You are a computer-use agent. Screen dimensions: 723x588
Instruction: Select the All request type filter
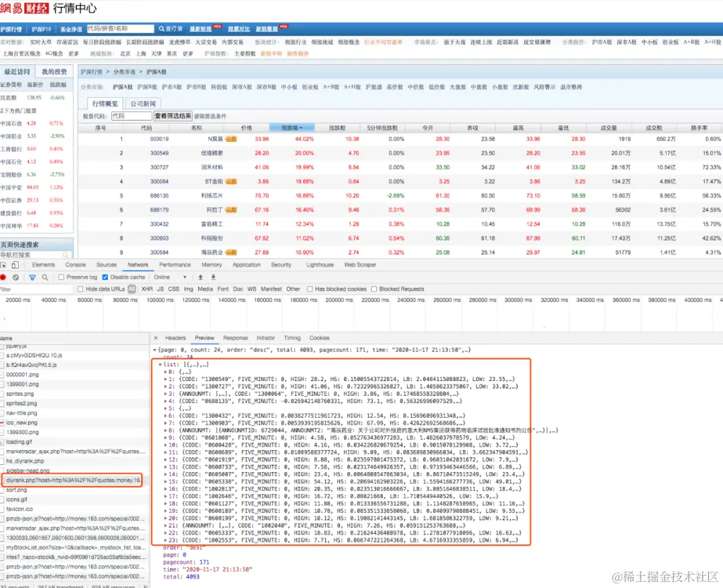(x=132, y=289)
